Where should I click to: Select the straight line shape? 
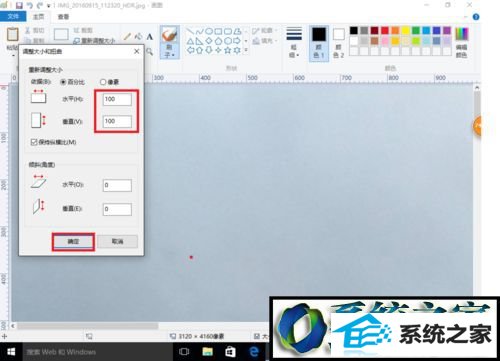tap(190, 31)
